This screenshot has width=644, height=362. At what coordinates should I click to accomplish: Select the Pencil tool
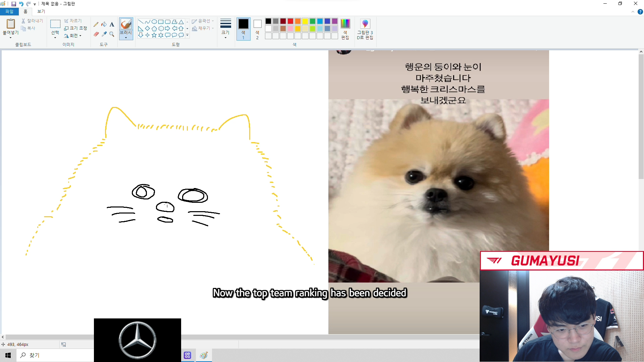click(x=96, y=24)
